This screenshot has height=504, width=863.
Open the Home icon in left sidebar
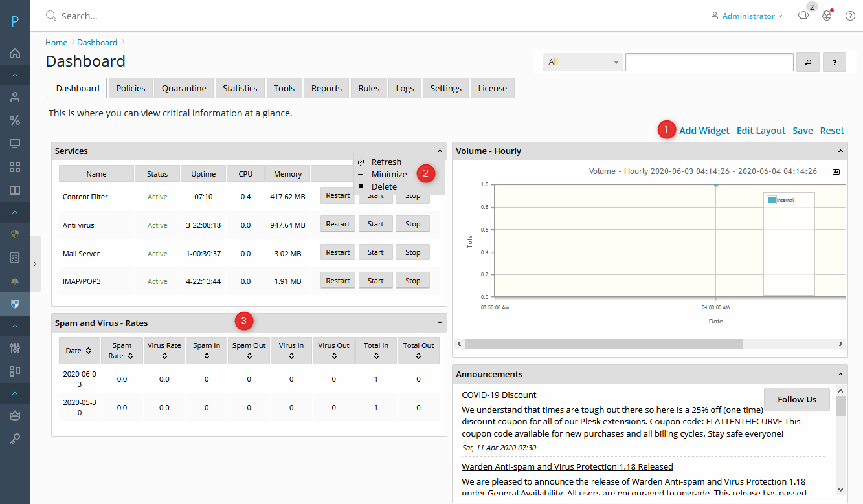(15, 53)
